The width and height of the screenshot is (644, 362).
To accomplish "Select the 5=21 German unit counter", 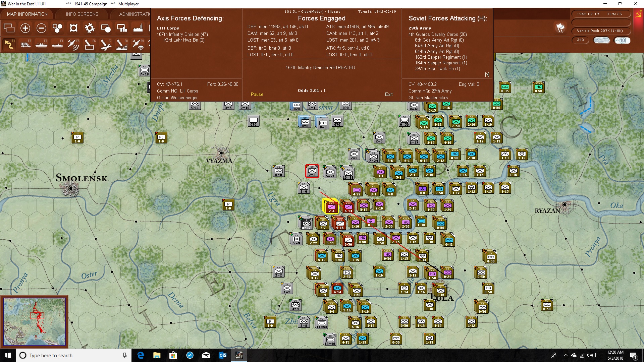I will (330, 172).
